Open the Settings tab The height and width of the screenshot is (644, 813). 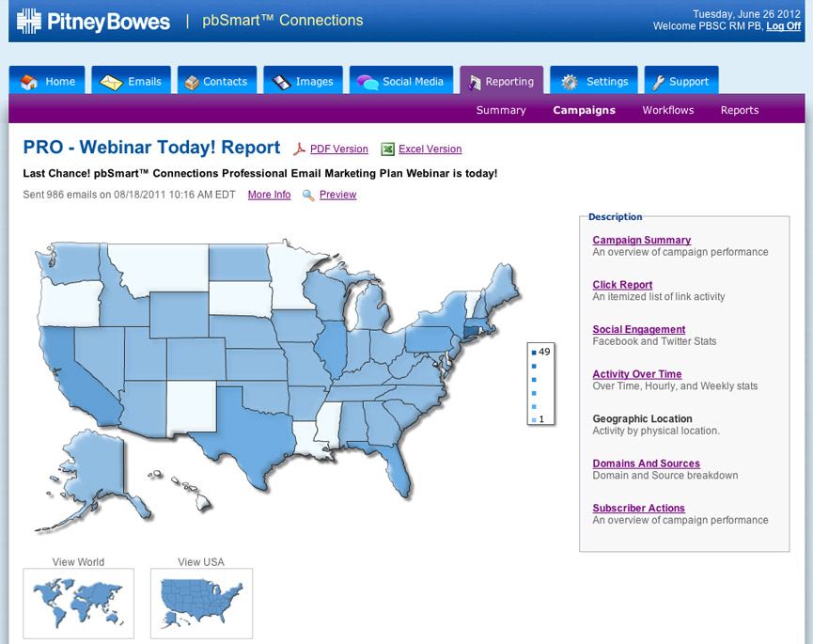(594, 80)
